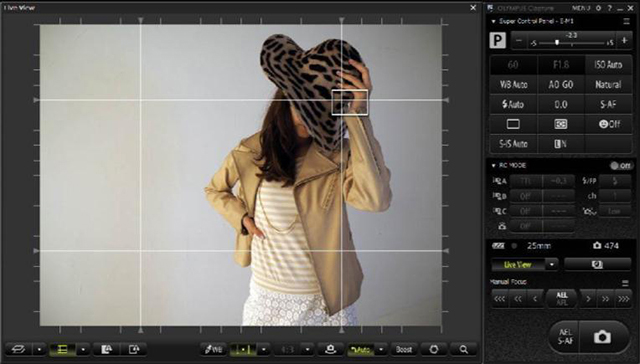
Task: Open the Super Control Panel options menu
Action: pos(627,21)
